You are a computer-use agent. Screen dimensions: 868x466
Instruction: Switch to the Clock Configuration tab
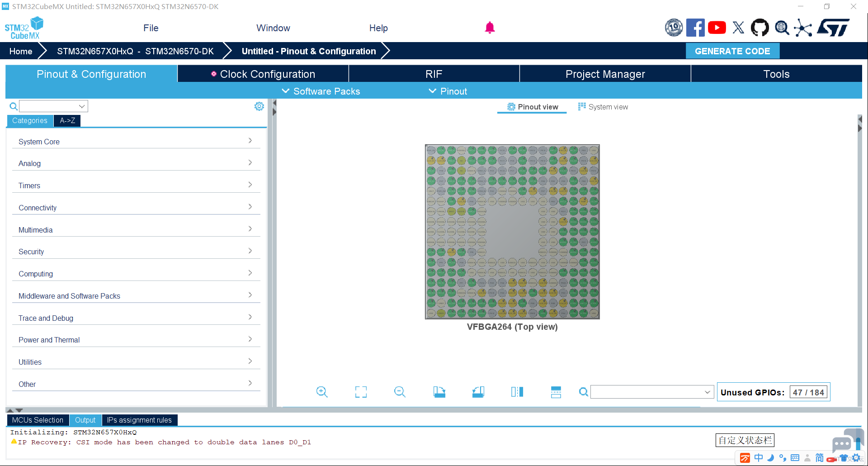tap(263, 74)
